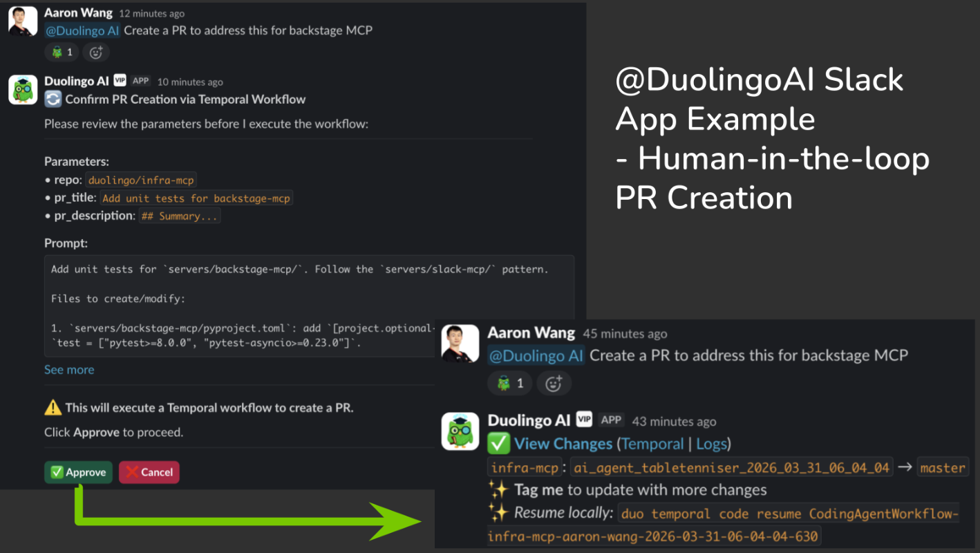Click Duolingo AI owl avatar, 43 minutes ago message
Image resolution: width=980 pixels, height=553 pixels.
(x=460, y=431)
